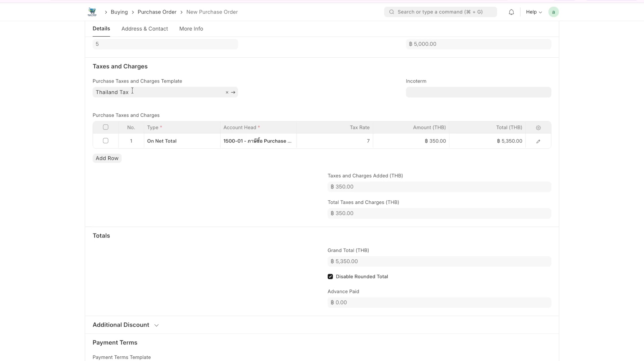Open linked Thailand Tax template via arrow
Screen dimensions: 644x361
pos(233,92)
